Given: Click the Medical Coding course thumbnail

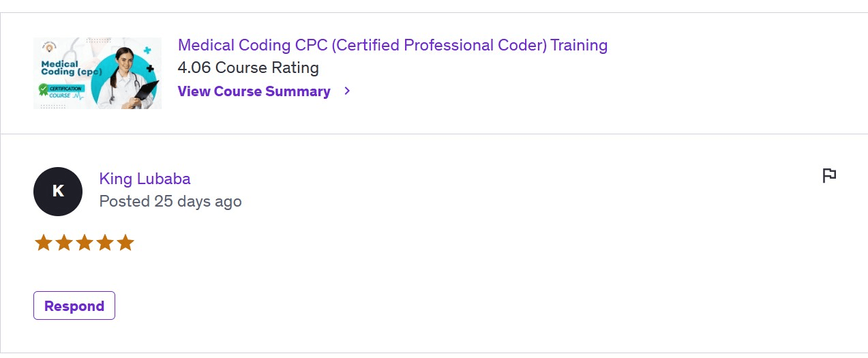Looking at the screenshot, I should click(x=98, y=73).
